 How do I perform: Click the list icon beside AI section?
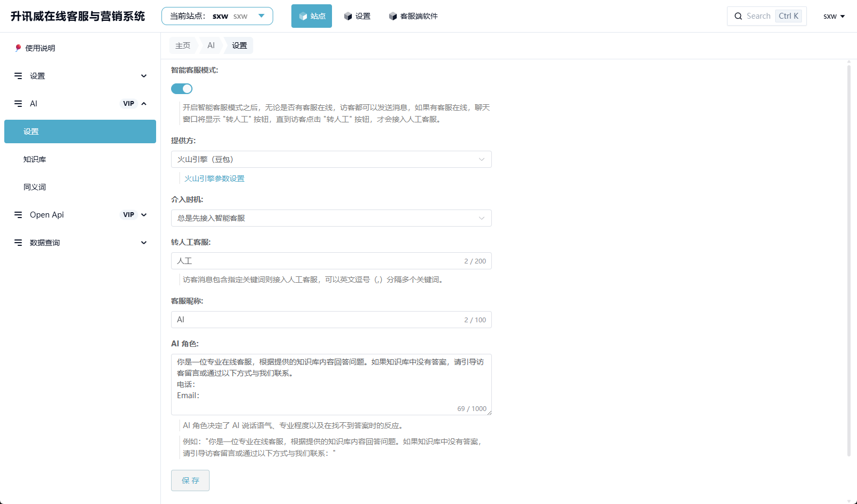click(x=18, y=104)
